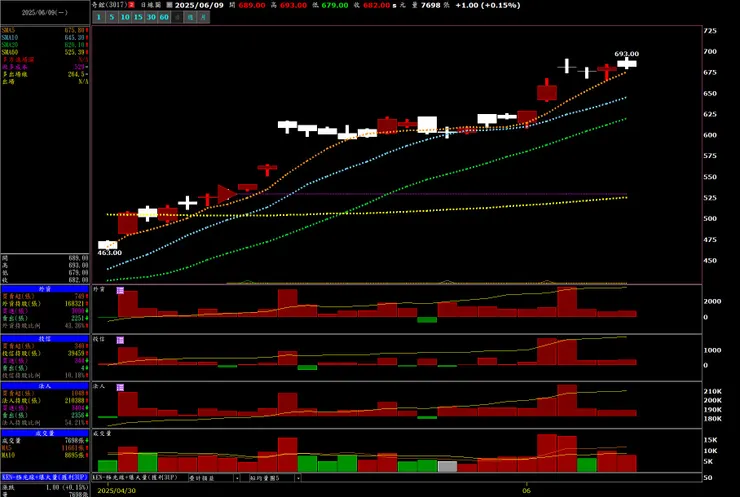The image size is (740, 497).
Task: Click the red icon beside stock code 3017
Action: point(131,5)
